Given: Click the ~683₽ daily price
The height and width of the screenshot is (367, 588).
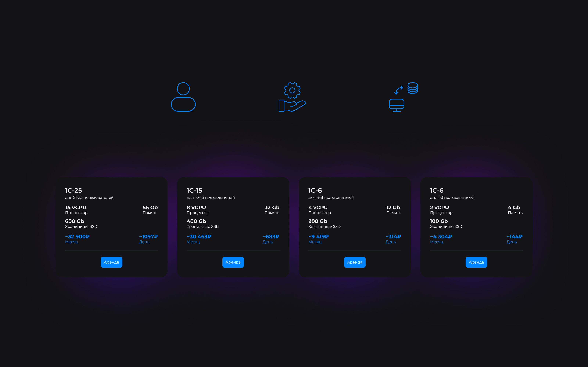Looking at the screenshot, I should point(271,236).
